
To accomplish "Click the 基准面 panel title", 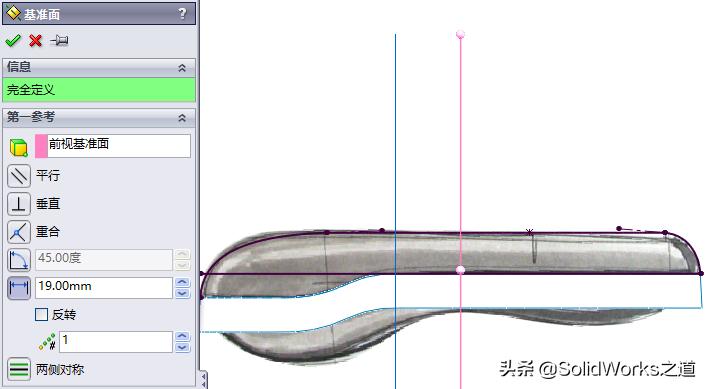I will pyautogui.click(x=42, y=14).
